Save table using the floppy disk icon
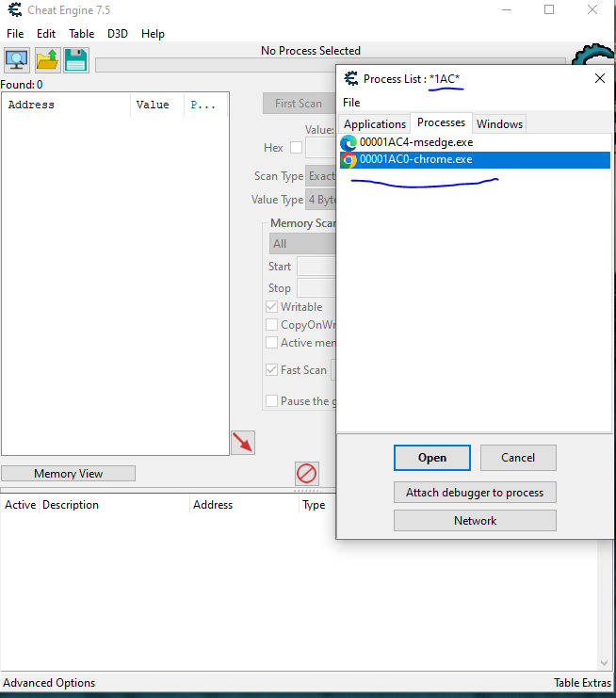The width and height of the screenshot is (616, 698). [x=76, y=60]
